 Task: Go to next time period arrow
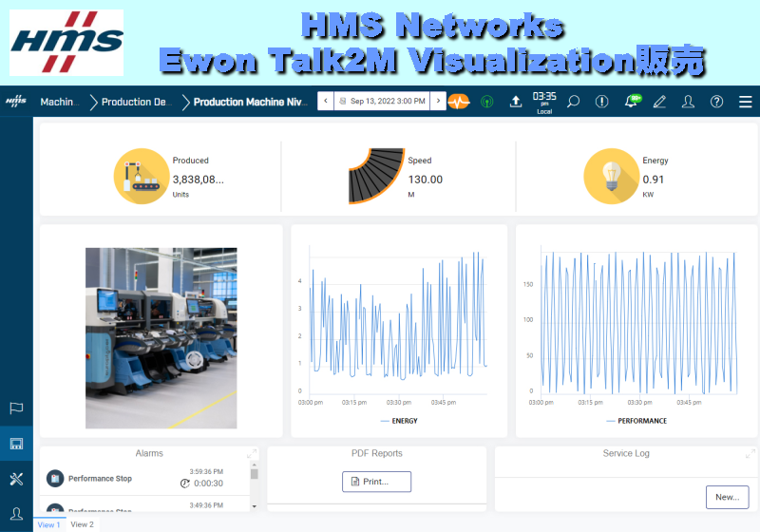(x=438, y=101)
